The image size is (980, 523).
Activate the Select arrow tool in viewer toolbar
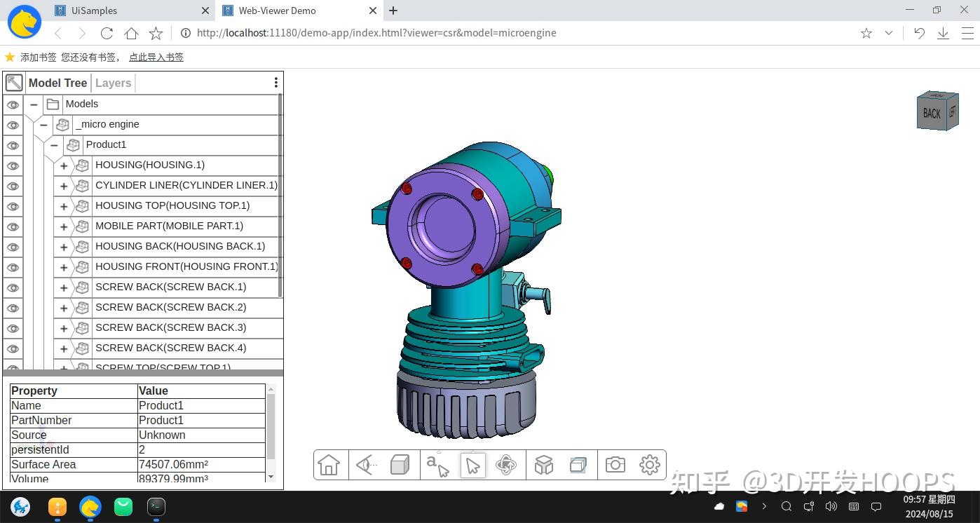473,466
